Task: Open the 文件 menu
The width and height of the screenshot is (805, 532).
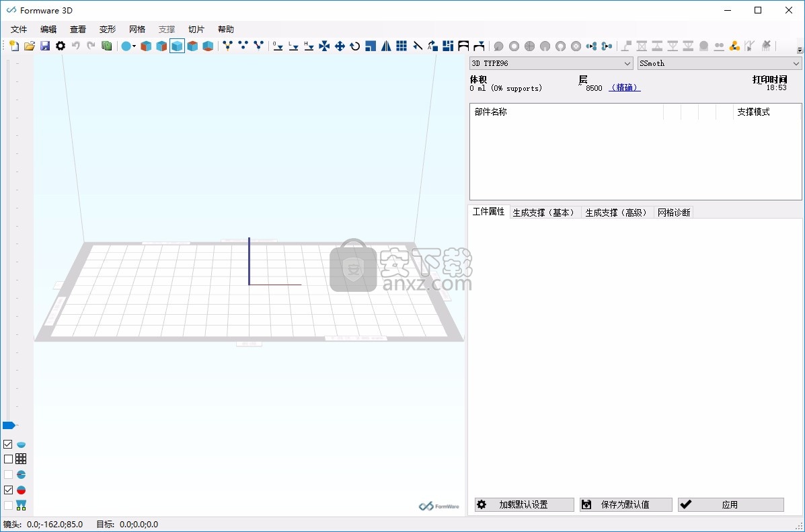Action: [x=19, y=30]
